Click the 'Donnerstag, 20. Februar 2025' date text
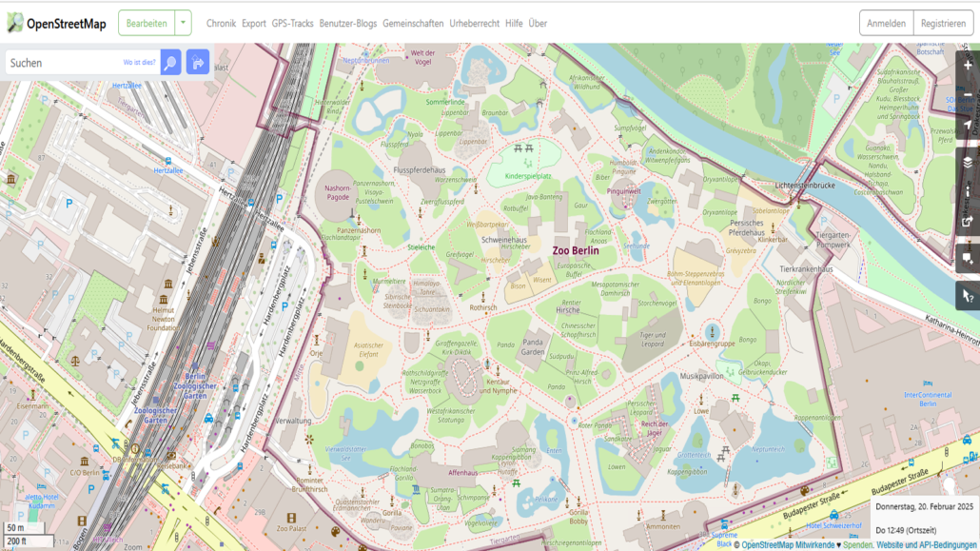 pyautogui.click(x=924, y=506)
